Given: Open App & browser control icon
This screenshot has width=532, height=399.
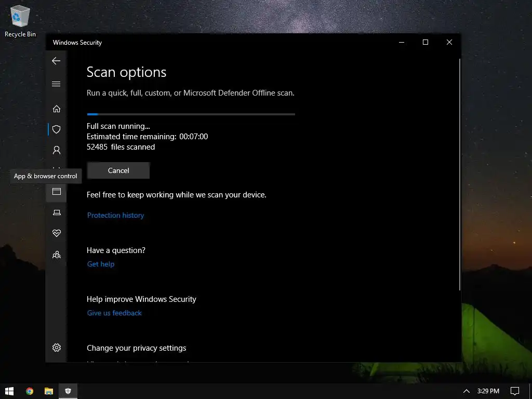Looking at the screenshot, I should 56,191.
